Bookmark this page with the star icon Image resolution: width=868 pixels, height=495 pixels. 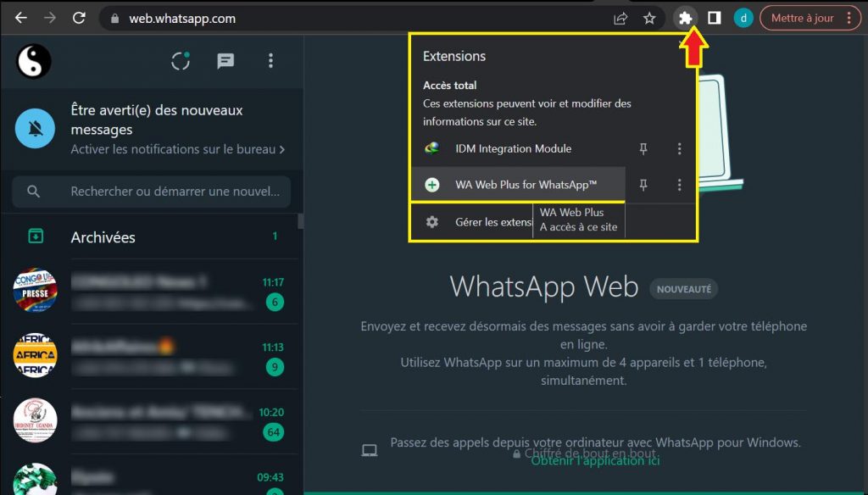(649, 19)
